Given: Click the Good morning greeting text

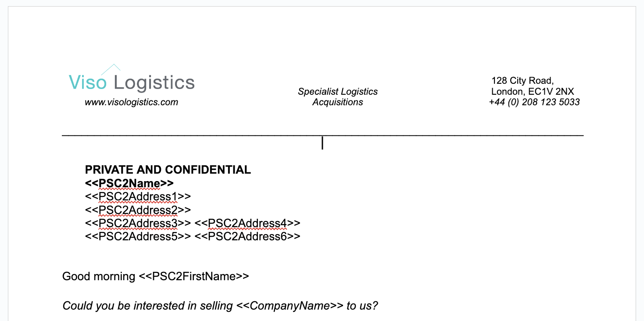Looking at the screenshot, I should coord(99,276).
